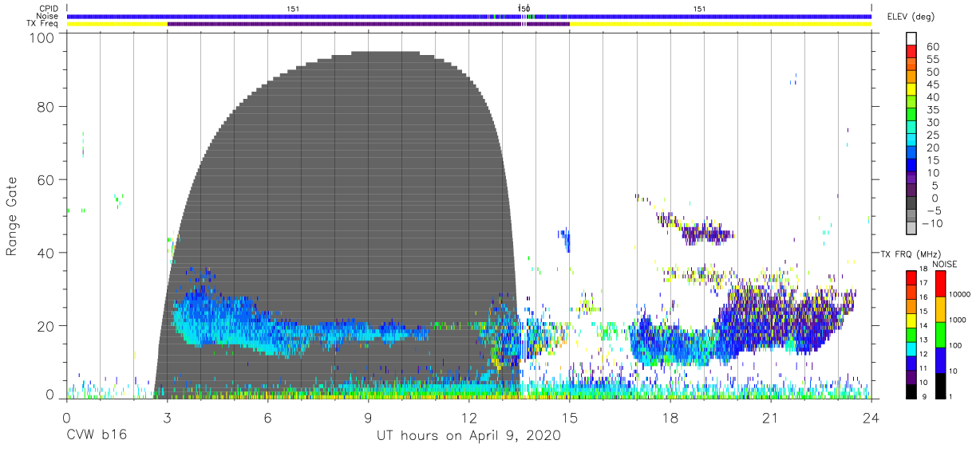Click the UT hour tick label 18
Screen dimensions: 980x452
tap(670, 418)
